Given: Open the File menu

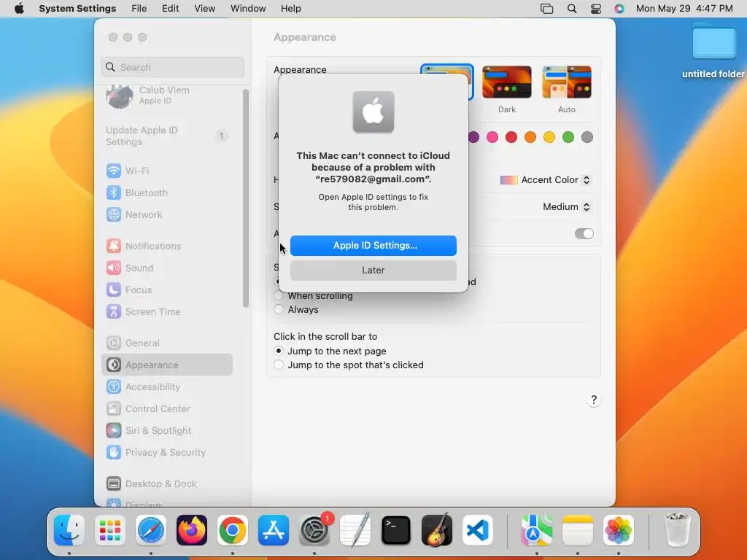Looking at the screenshot, I should (x=139, y=9).
